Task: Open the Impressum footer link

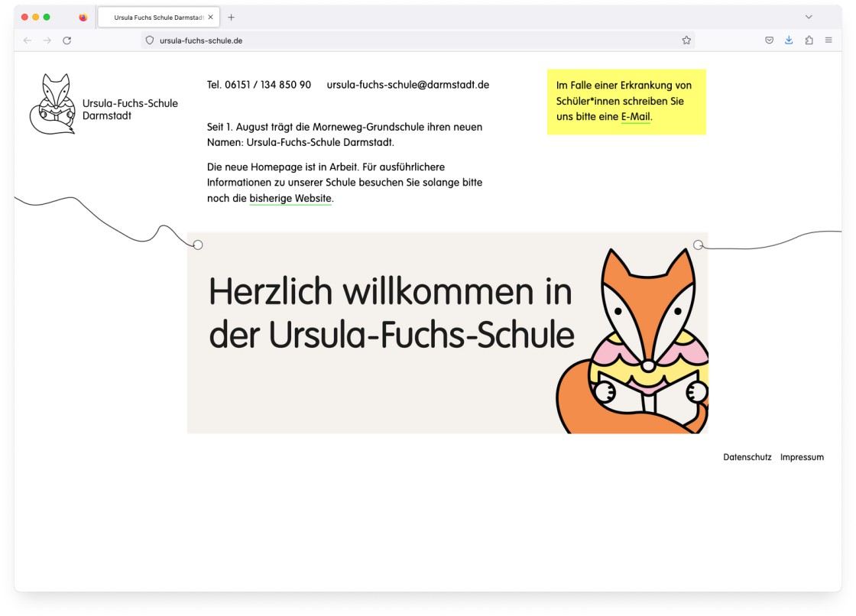Action: pos(802,457)
